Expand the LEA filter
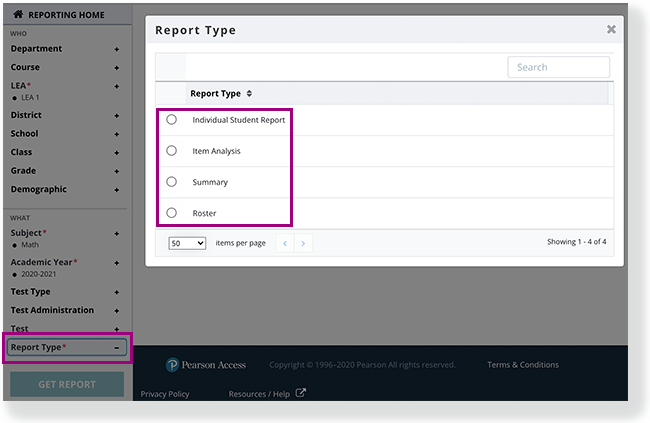 point(116,86)
